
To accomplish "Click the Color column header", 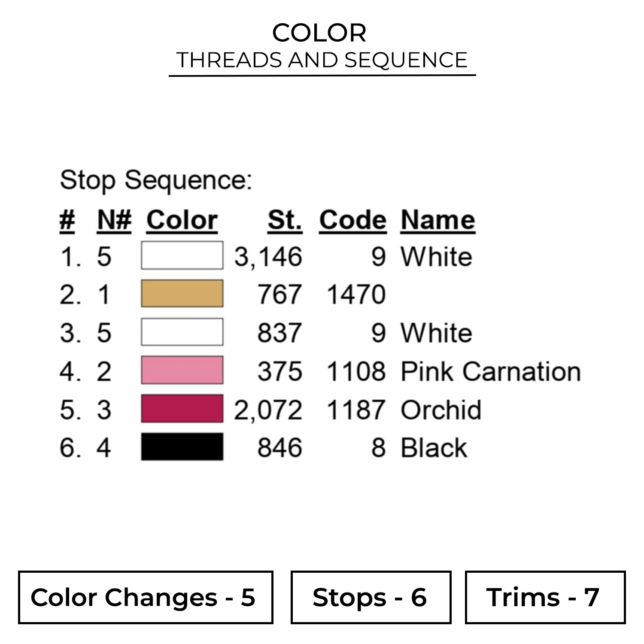I will tap(182, 221).
